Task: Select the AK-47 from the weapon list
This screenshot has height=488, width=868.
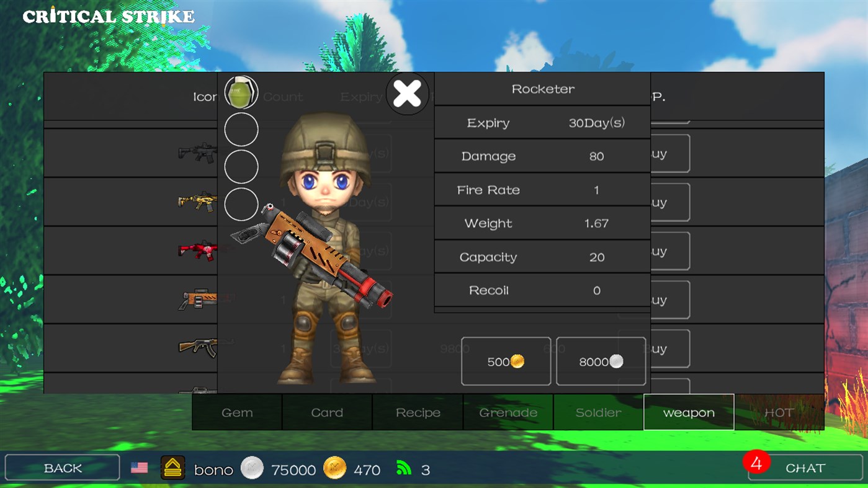Action: [199, 348]
